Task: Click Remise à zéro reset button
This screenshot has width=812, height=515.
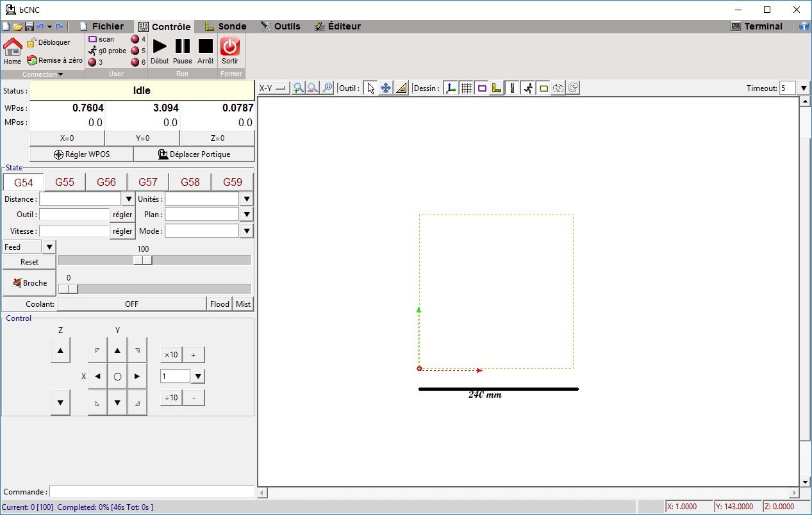Action: tap(55, 60)
